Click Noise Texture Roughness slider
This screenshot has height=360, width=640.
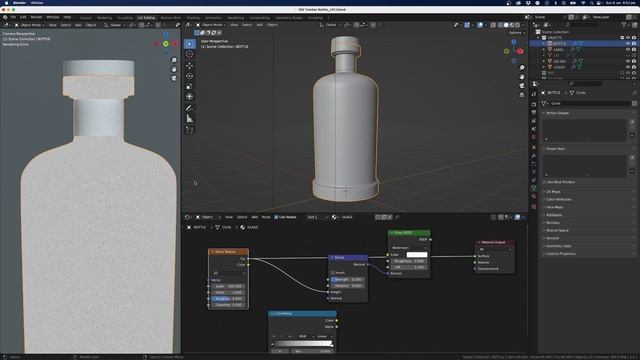coord(228,299)
